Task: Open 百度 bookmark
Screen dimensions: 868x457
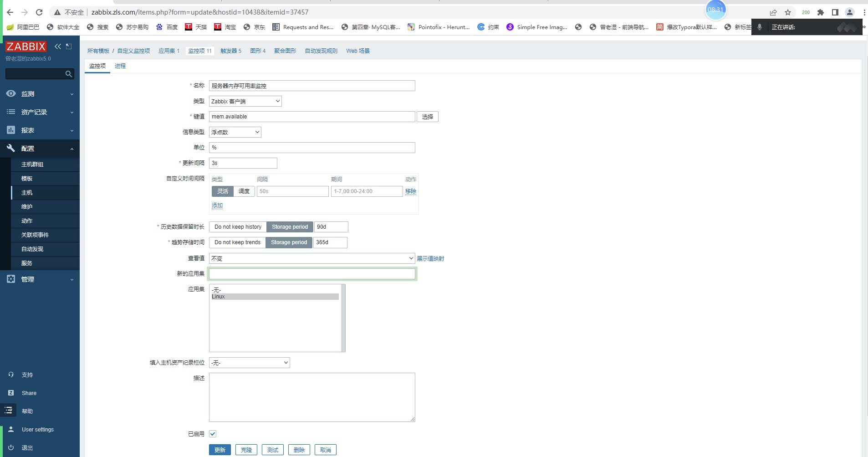Action: click(x=167, y=27)
